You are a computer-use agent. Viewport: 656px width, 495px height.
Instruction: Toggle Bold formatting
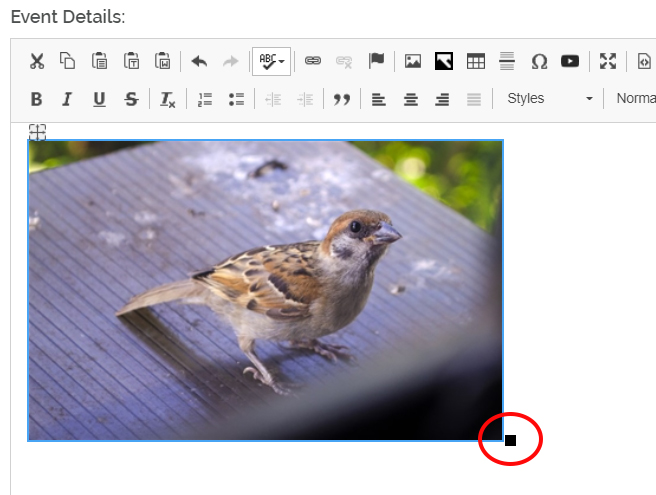(37, 99)
